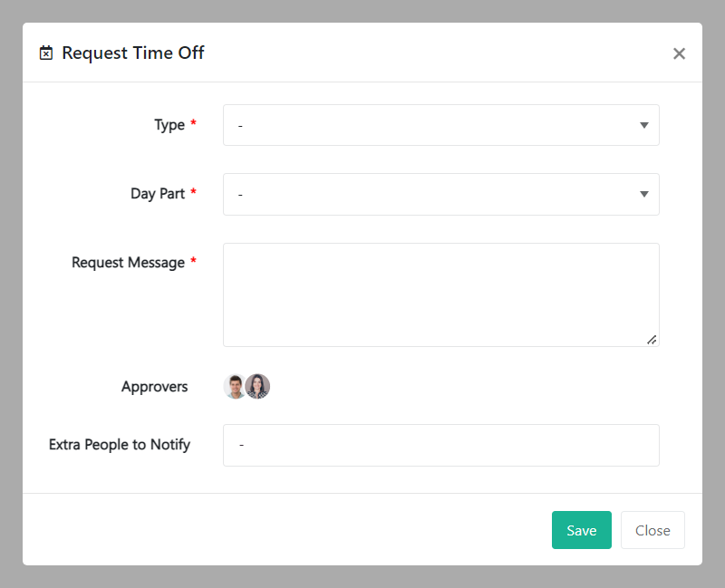Viewport: 725px width, 588px height.
Task: Click the first approver's avatar (man)
Action: click(235, 387)
